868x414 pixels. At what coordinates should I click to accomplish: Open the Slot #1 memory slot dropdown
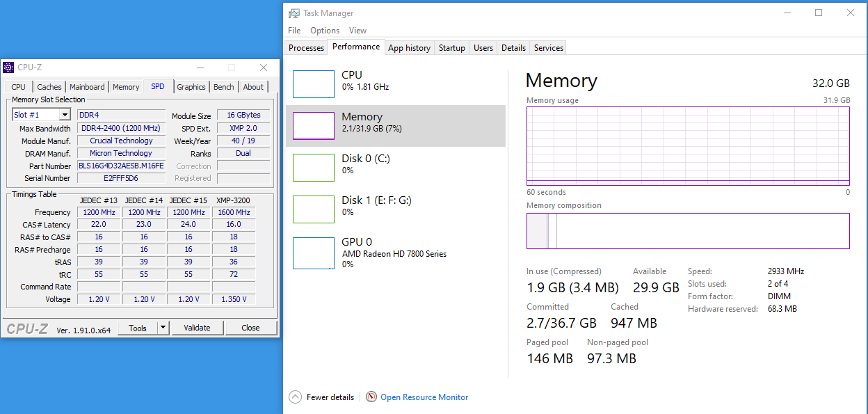click(65, 115)
